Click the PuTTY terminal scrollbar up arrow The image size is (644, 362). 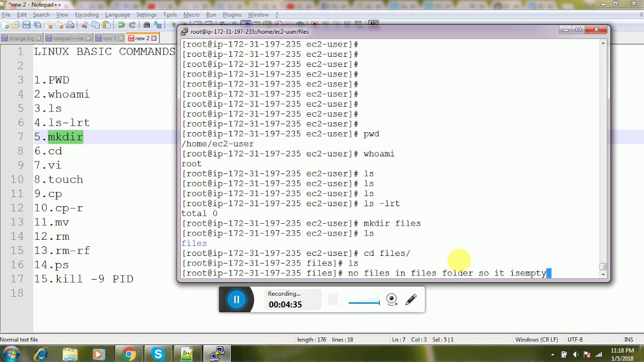pyautogui.click(x=603, y=43)
